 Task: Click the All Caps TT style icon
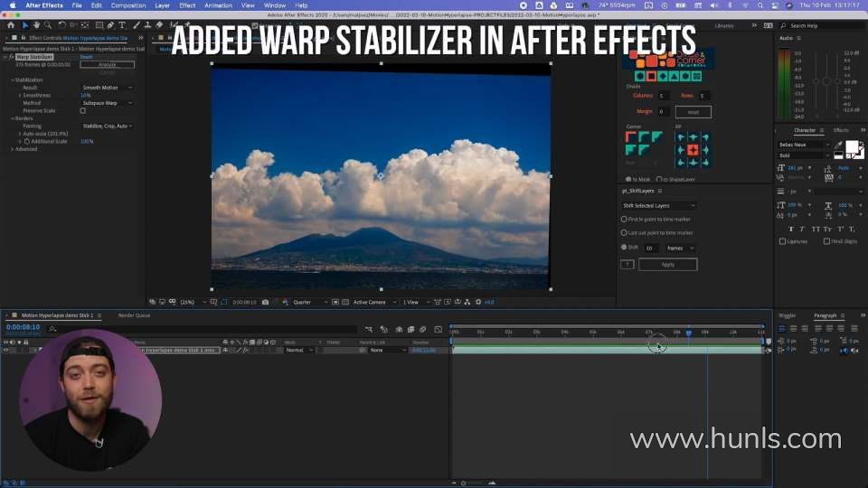click(816, 229)
